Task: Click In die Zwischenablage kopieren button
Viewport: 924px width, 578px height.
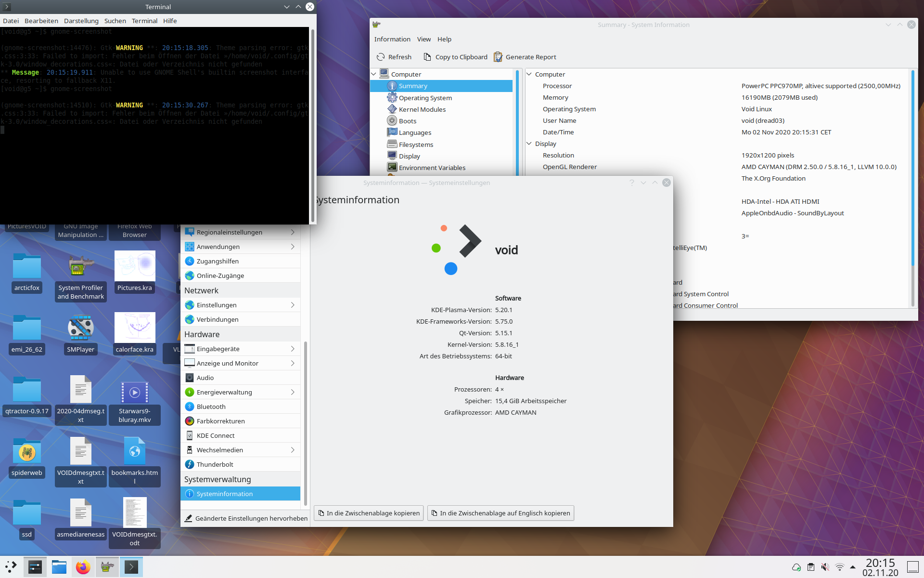Action: [x=369, y=513]
